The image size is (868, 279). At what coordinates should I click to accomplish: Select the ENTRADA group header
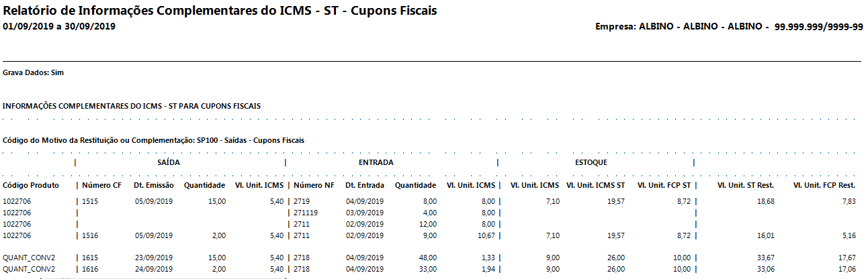coord(376,162)
